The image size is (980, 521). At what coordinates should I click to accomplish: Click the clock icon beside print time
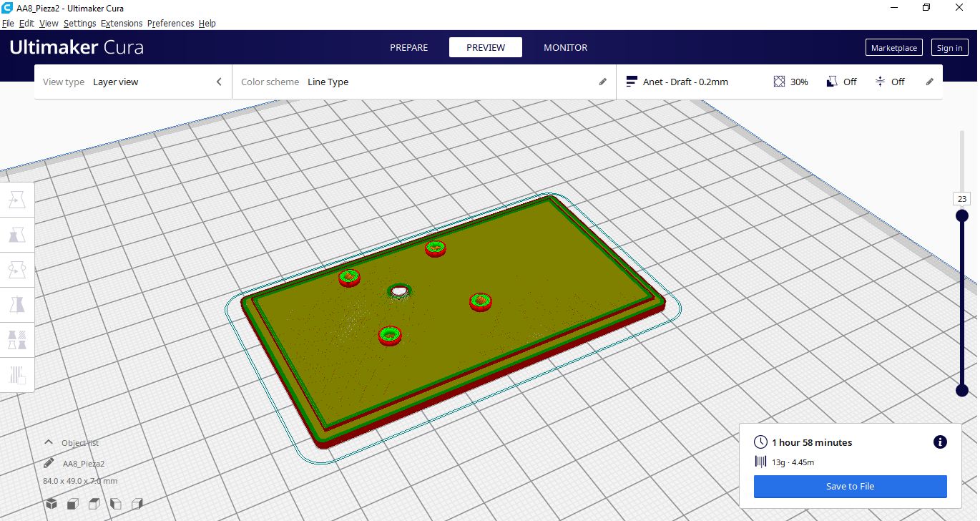tap(761, 442)
